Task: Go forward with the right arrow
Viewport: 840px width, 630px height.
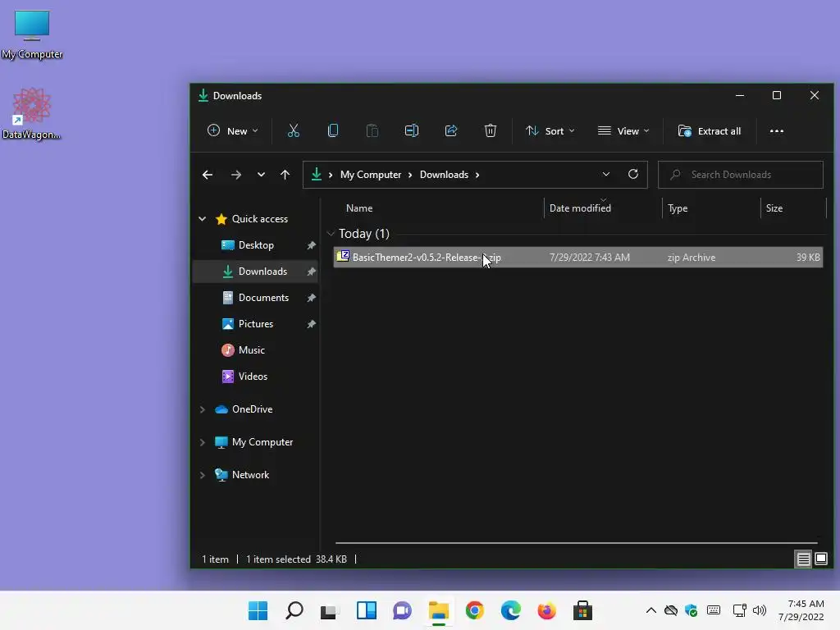Action: [x=235, y=175]
